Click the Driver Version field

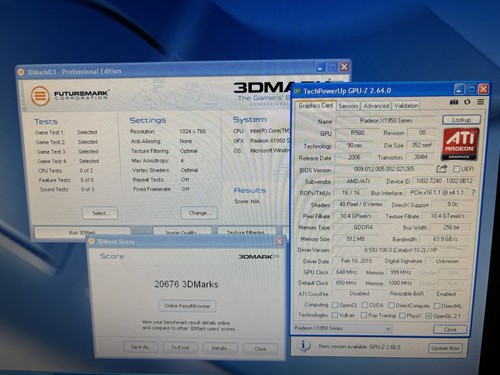tap(400, 250)
